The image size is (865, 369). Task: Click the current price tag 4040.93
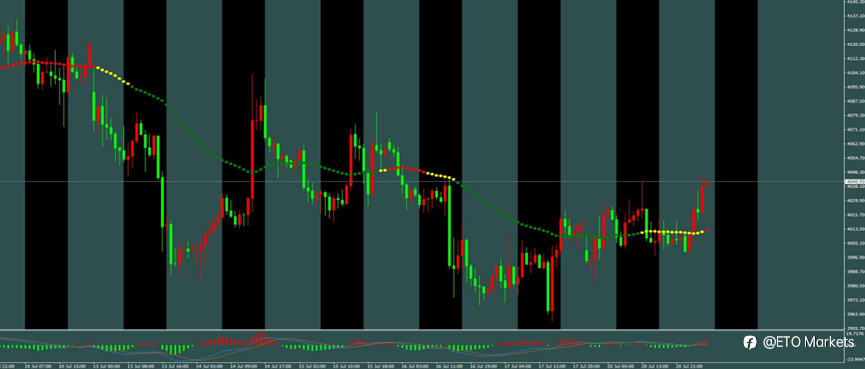tap(854, 181)
